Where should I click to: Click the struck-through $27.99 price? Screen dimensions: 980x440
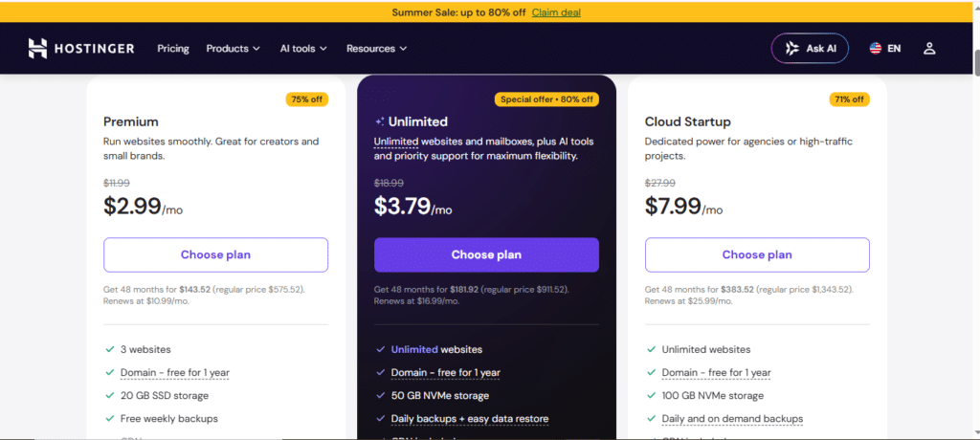point(660,183)
